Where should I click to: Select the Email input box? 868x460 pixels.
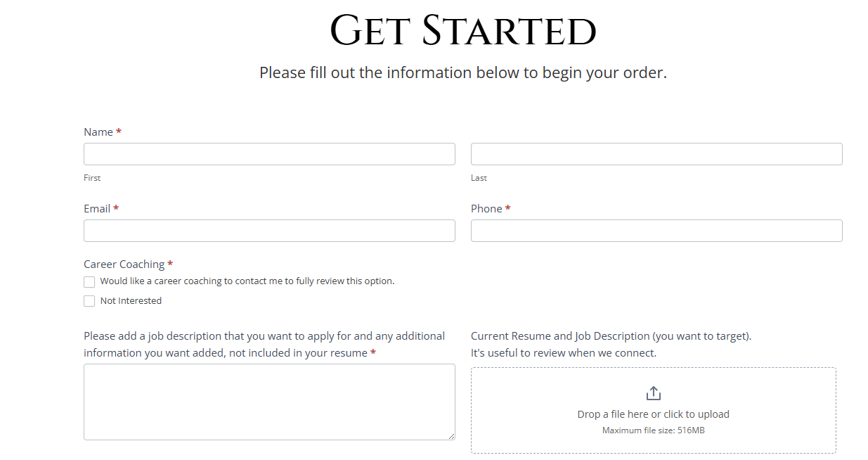click(x=269, y=231)
